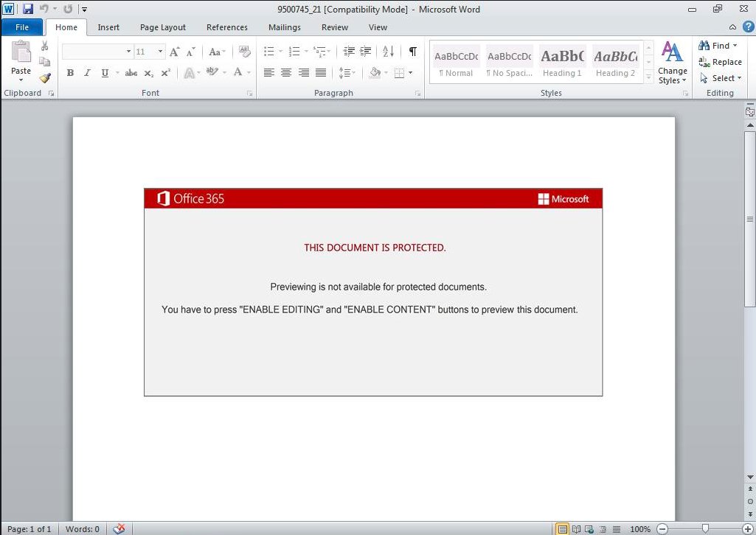The height and width of the screenshot is (535, 756).
Task: Click Replace in Editing group
Action: tap(721, 62)
